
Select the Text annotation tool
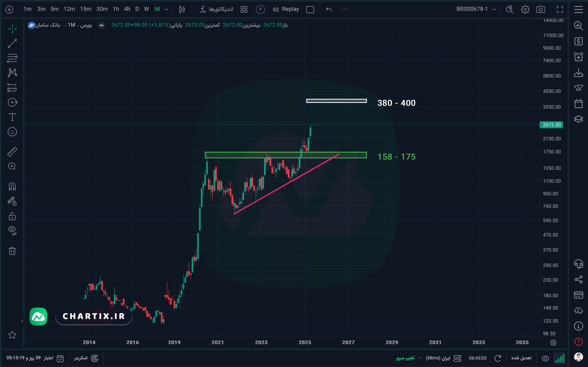[x=12, y=117]
